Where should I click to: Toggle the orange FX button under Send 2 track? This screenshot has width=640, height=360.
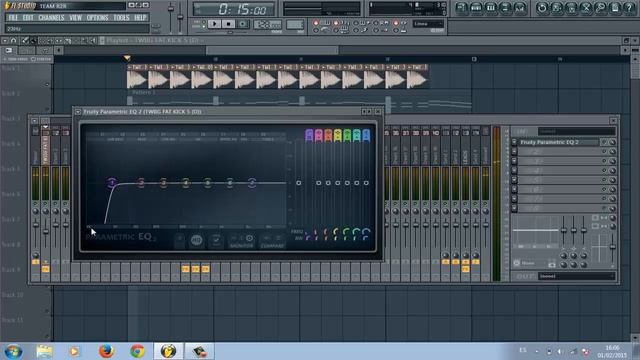(x=456, y=262)
